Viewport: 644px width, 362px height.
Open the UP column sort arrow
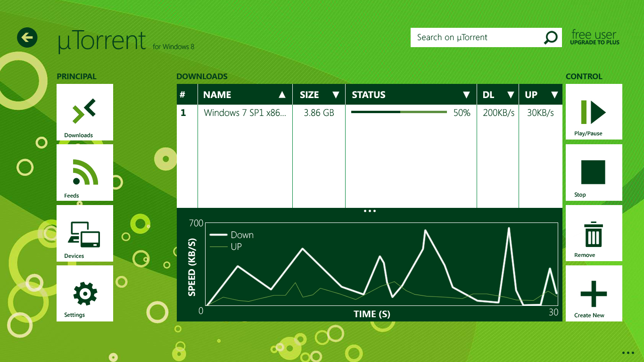point(554,95)
